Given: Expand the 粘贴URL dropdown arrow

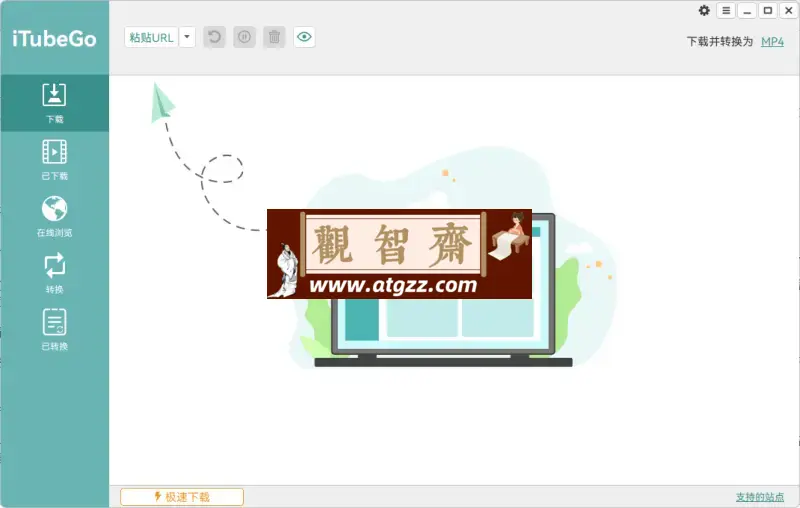Looking at the screenshot, I should [187, 37].
